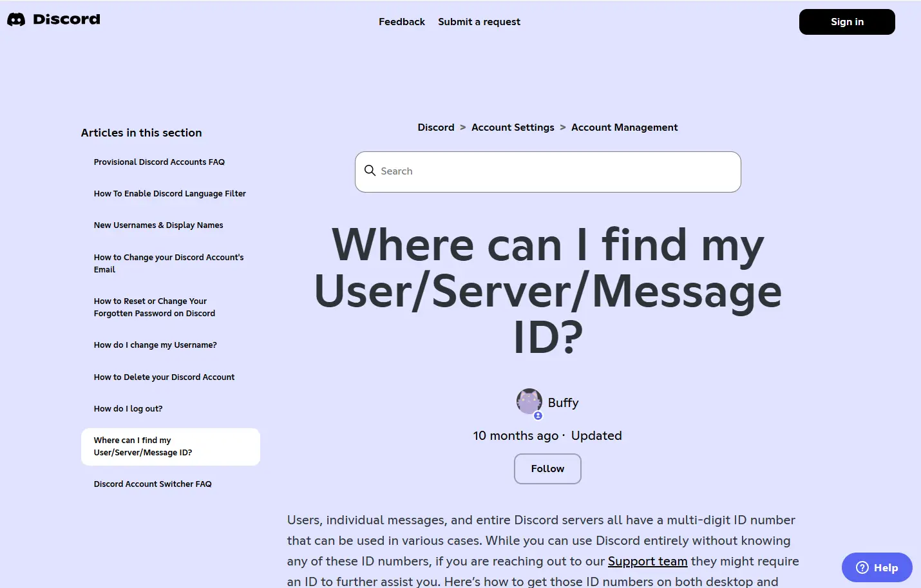Open Submit a request link
Screen dimensions: 921x588
(479, 22)
